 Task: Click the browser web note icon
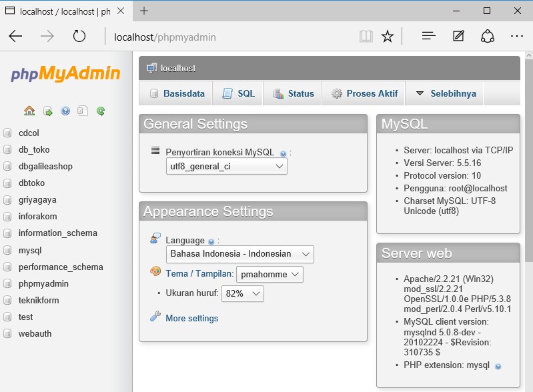pyautogui.click(x=458, y=36)
